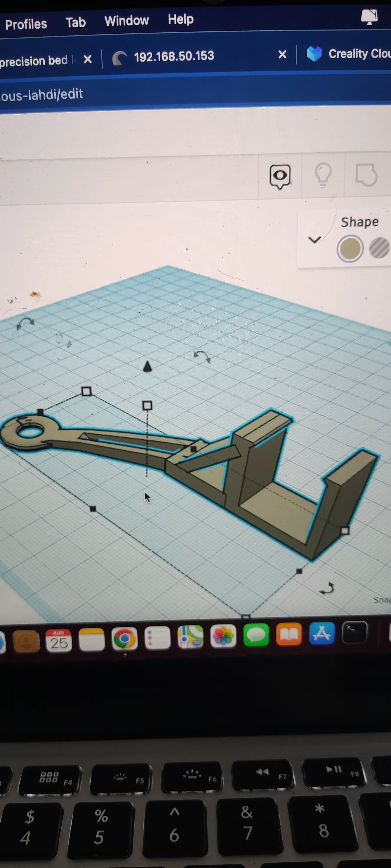Screen dimensions: 391x868
Task: Collapse the Shape panel with the chevron
Action: tap(314, 240)
